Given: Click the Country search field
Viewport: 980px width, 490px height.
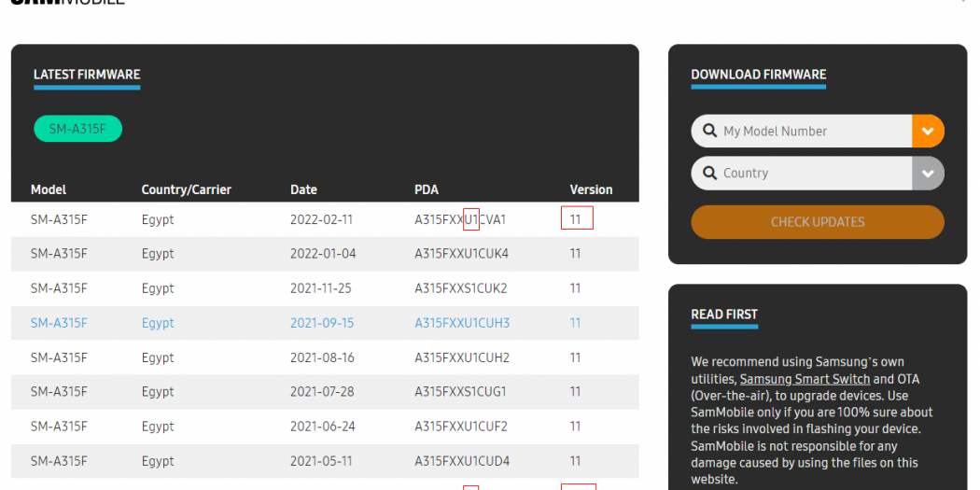Looking at the screenshot, I should [802, 173].
